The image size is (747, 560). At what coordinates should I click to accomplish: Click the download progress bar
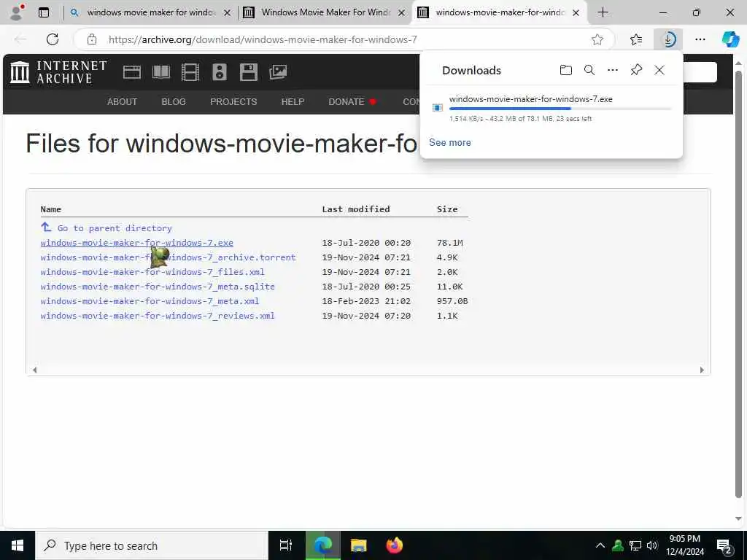point(560,109)
